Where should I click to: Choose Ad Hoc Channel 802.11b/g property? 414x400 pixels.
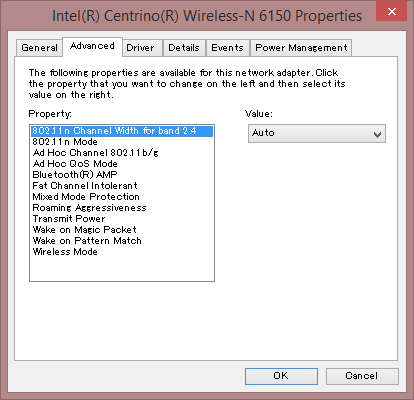coord(122,153)
